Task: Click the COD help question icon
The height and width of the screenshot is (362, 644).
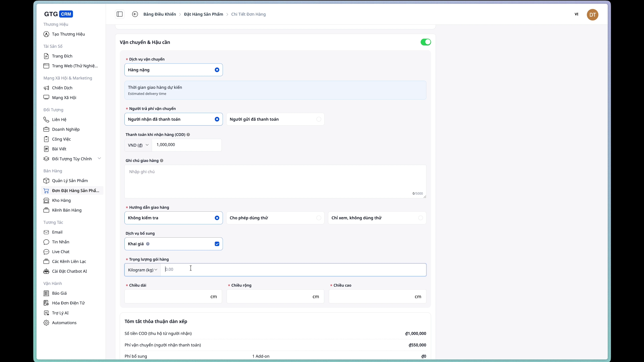Action: click(188, 135)
